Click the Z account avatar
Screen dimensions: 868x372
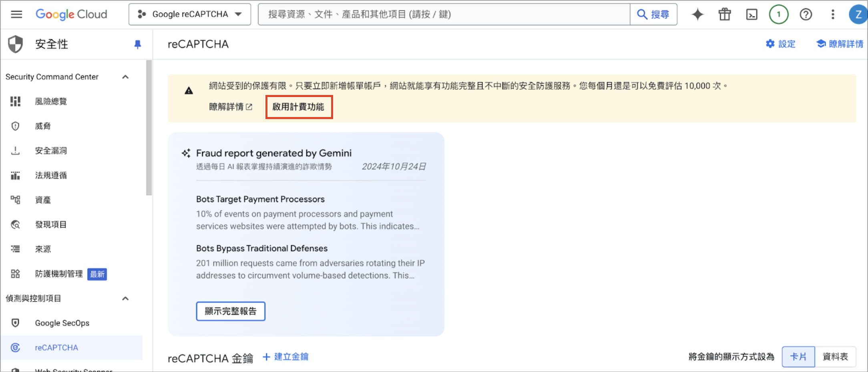[x=858, y=14]
